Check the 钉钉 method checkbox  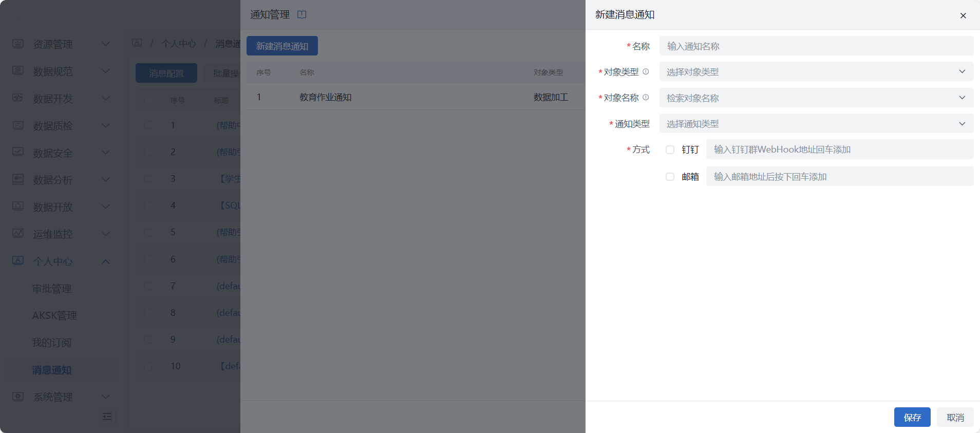[x=670, y=149]
